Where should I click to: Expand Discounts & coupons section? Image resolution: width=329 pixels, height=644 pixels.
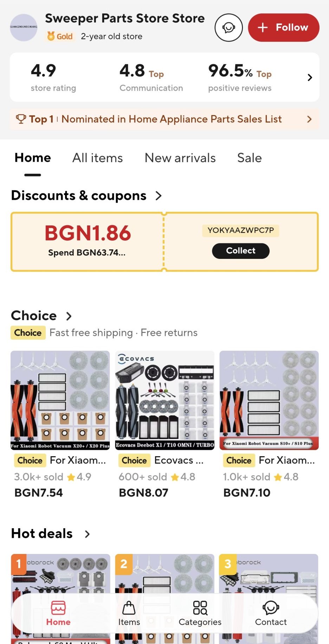(x=159, y=196)
